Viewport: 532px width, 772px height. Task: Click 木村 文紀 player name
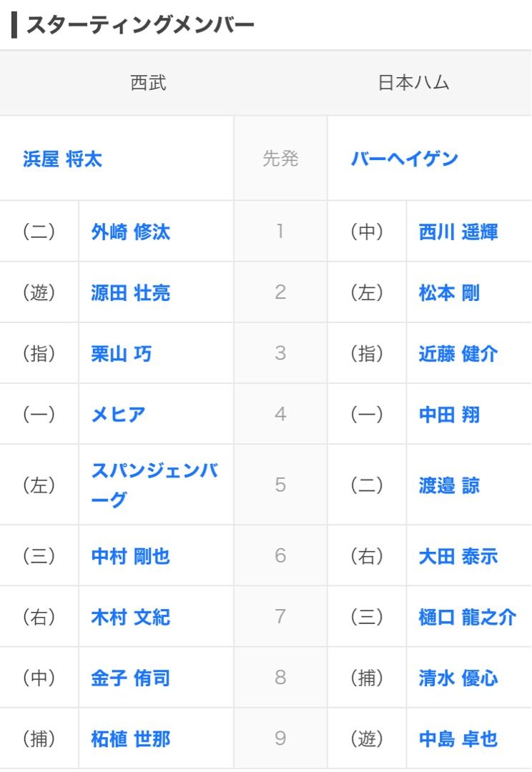pos(130,618)
